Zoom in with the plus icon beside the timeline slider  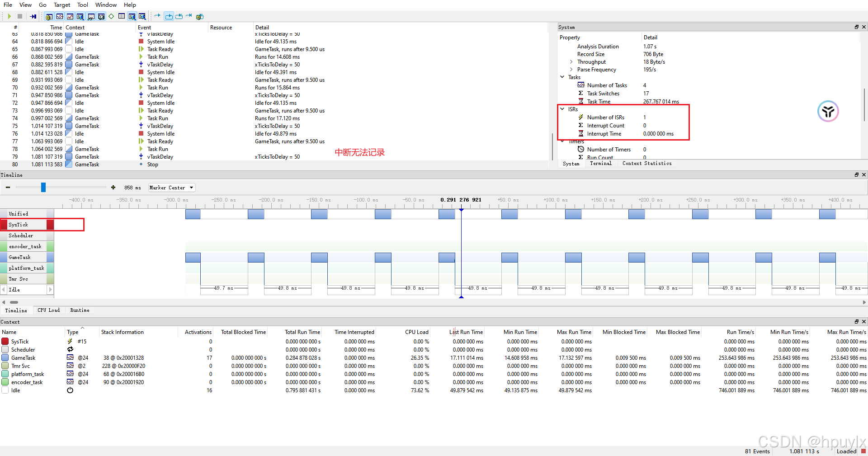tap(113, 187)
